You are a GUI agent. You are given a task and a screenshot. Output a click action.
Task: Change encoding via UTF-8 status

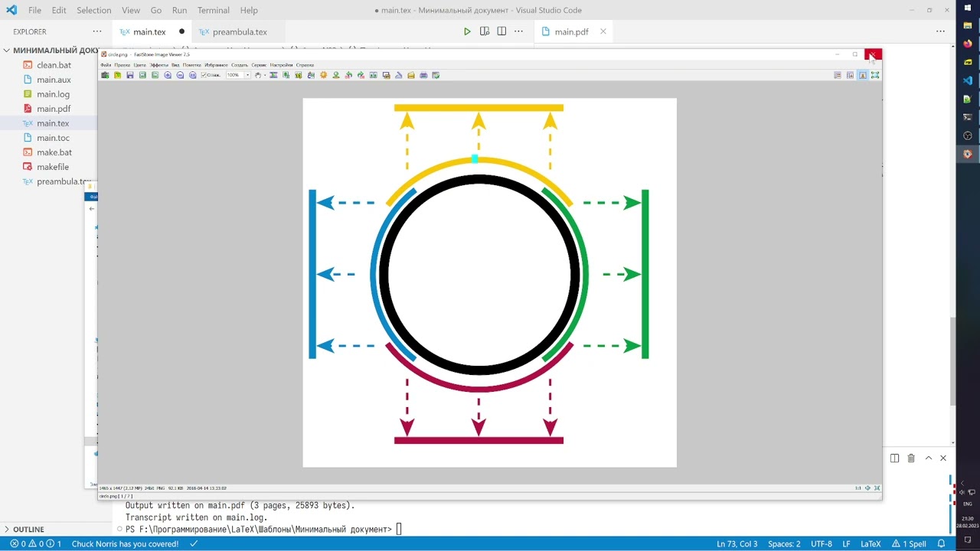(821, 543)
